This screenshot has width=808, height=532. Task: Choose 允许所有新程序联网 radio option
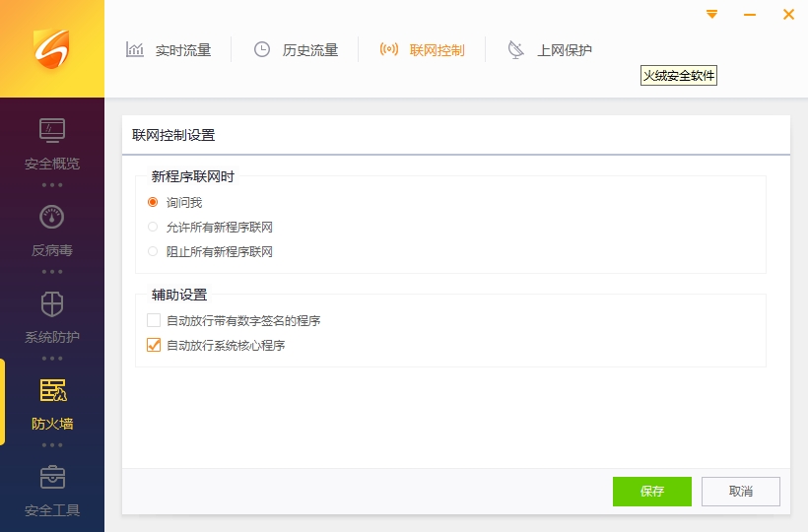(x=153, y=227)
